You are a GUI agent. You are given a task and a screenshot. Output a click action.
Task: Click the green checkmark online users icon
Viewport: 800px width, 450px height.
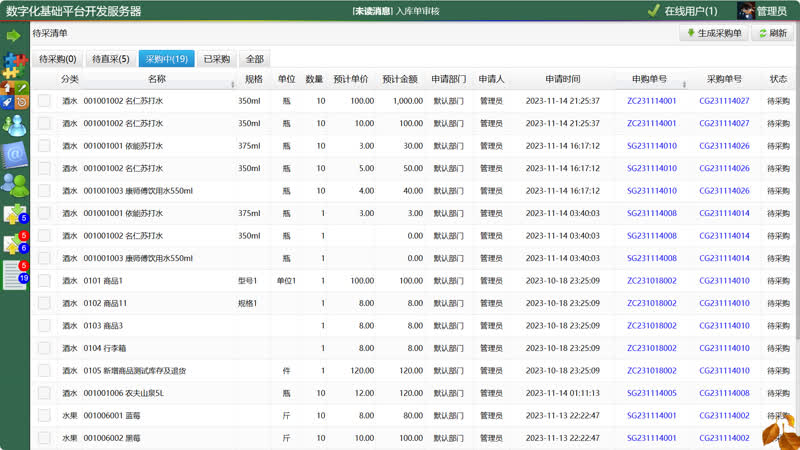pos(653,11)
